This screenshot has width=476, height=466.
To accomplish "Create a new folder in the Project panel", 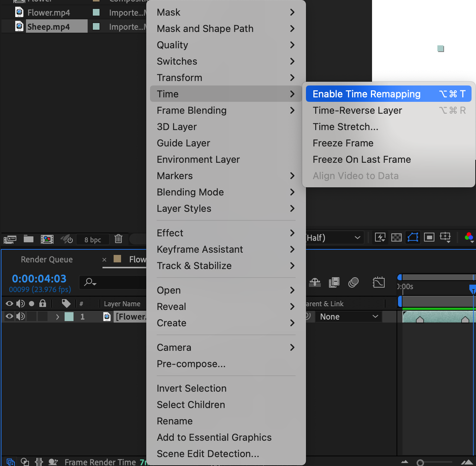I will tap(29, 239).
